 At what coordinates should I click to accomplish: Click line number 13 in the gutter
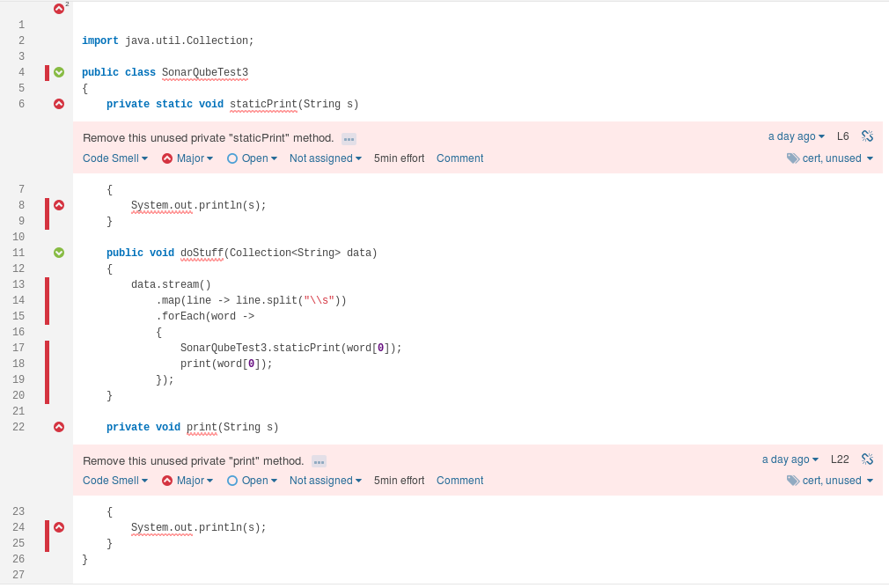point(20,284)
